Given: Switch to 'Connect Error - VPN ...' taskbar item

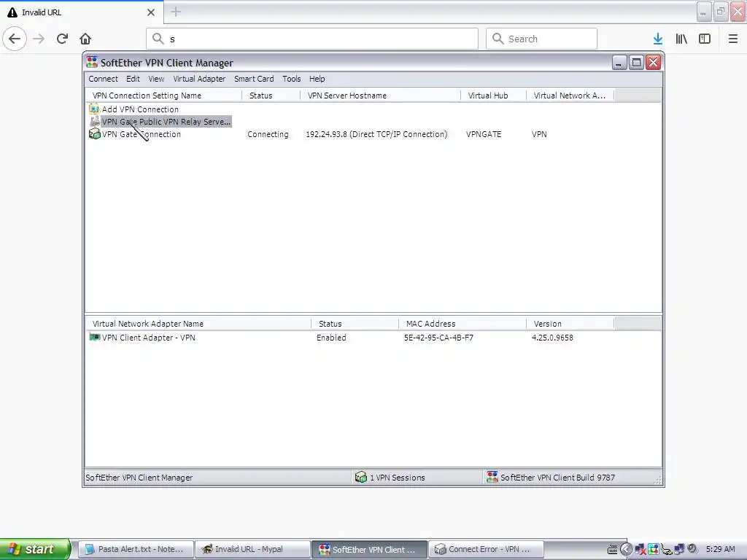Looking at the screenshot, I should pyautogui.click(x=486, y=550).
